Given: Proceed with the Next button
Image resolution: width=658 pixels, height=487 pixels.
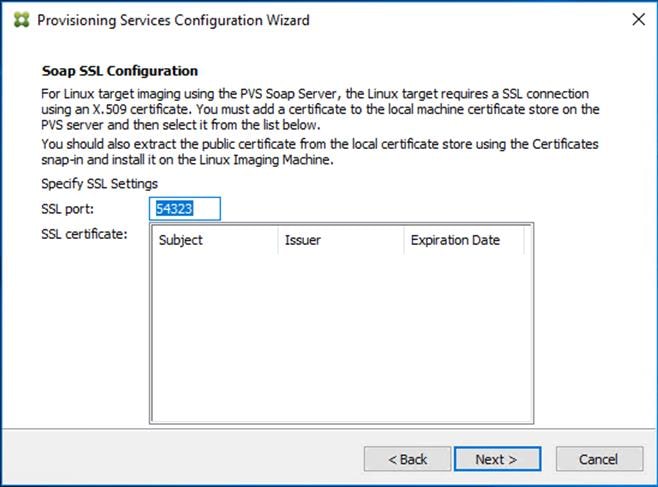Looking at the screenshot, I should click(497, 459).
